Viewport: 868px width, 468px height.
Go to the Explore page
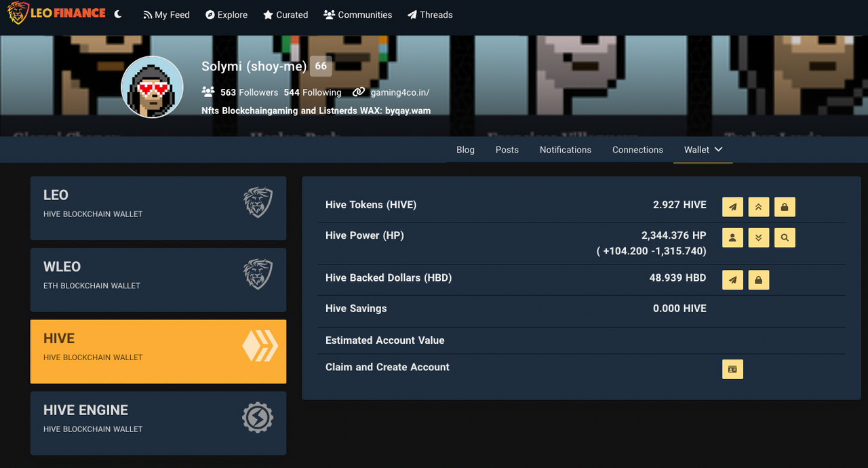click(226, 15)
